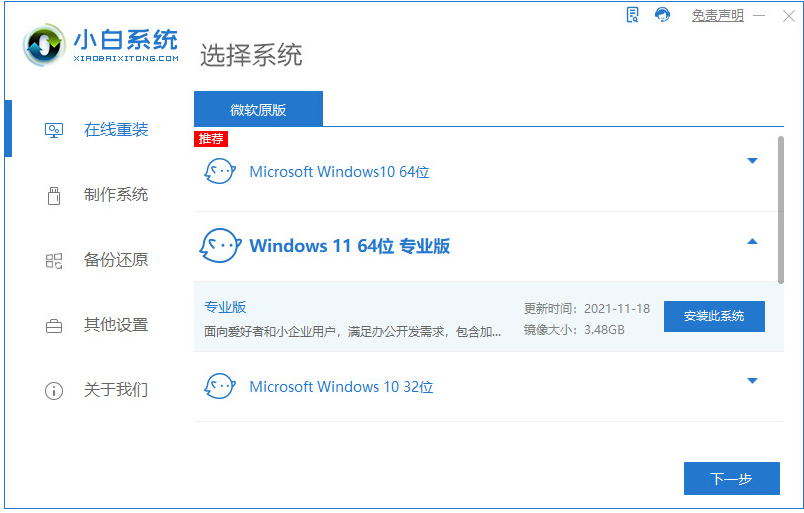Viewport: 804px width, 513px height.
Task: Click the system list vertical scrollbar
Action: pos(780,210)
